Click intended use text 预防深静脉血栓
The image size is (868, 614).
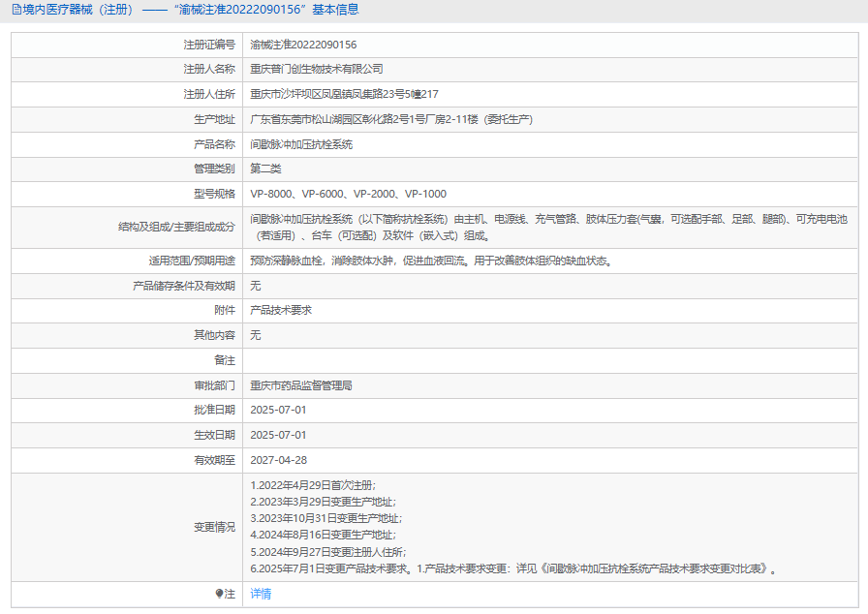tap(431, 261)
